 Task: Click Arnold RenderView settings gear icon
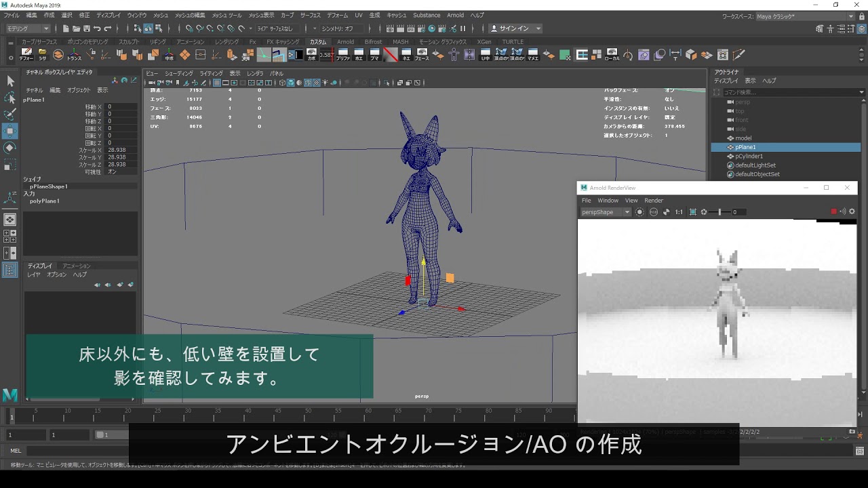point(852,211)
